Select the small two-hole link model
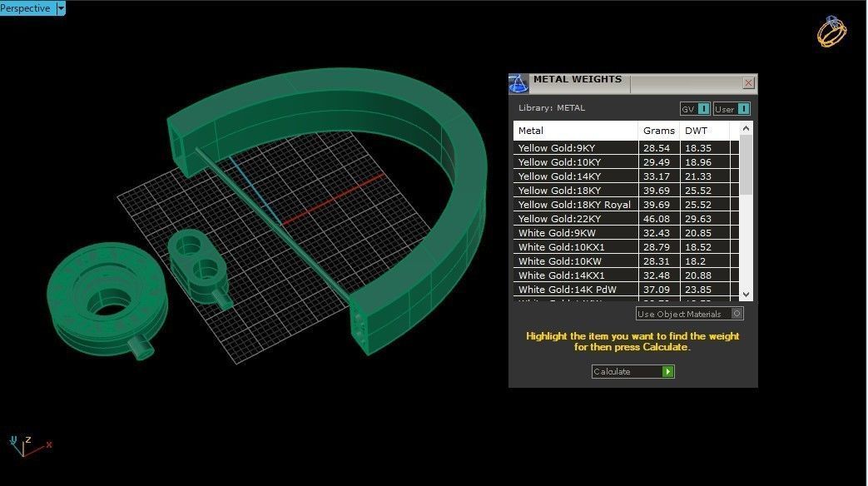Viewport: 868px width, 486px height. click(199, 269)
